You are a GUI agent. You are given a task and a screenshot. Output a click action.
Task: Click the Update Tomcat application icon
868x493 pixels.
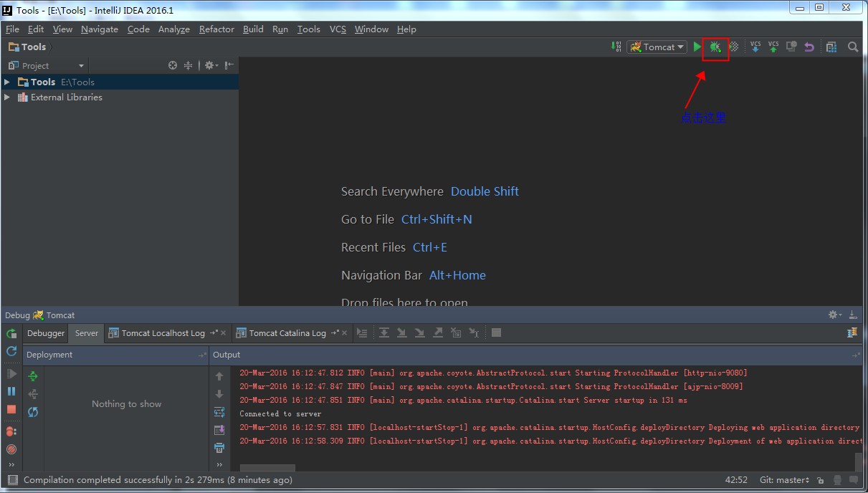coord(11,351)
